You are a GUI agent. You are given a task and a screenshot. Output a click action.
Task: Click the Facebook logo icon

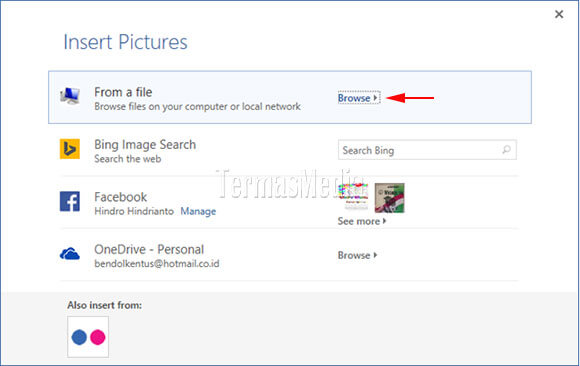pos(70,201)
